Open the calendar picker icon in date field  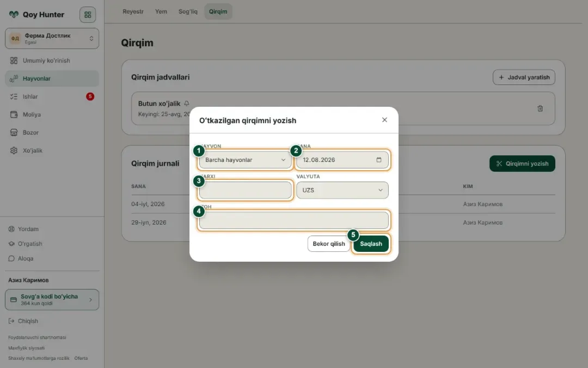click(379, 160)
